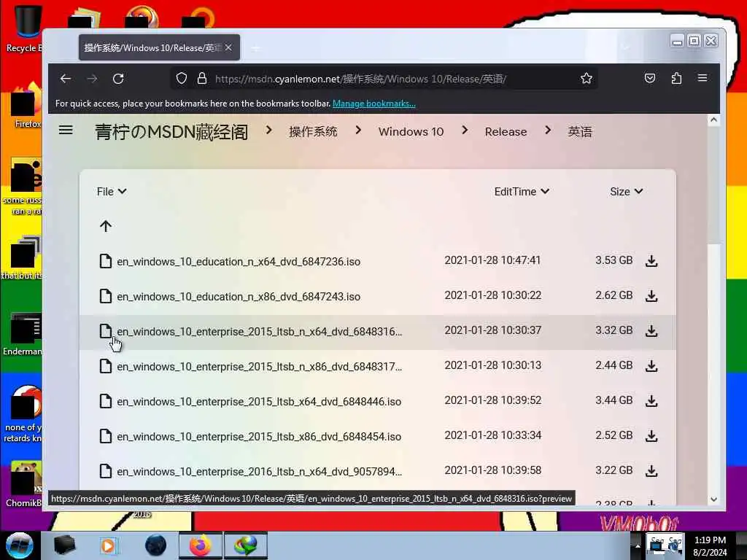Download enterprise_2015_ltsb_n_x86 ISO
The height and width of the screenshot is (560, 747).
(x=651, y=366)
